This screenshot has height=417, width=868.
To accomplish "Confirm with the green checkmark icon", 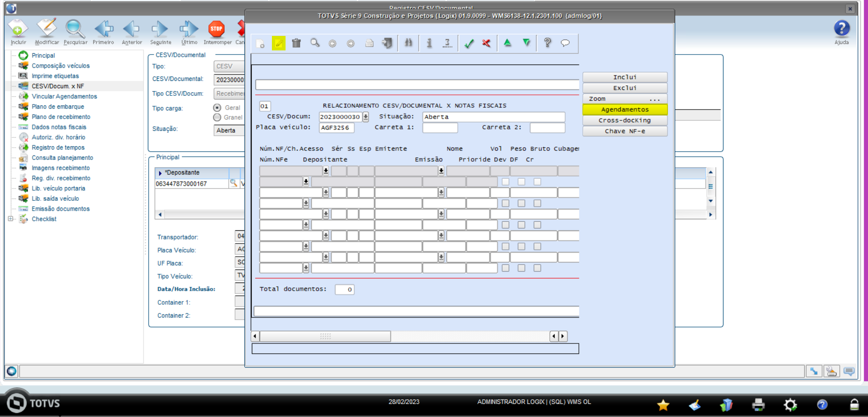I will [469, 44].
